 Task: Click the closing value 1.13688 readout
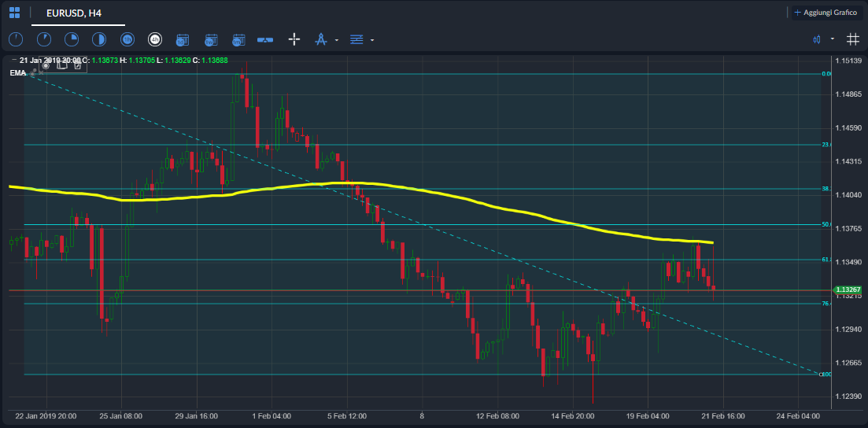[215, 60]
